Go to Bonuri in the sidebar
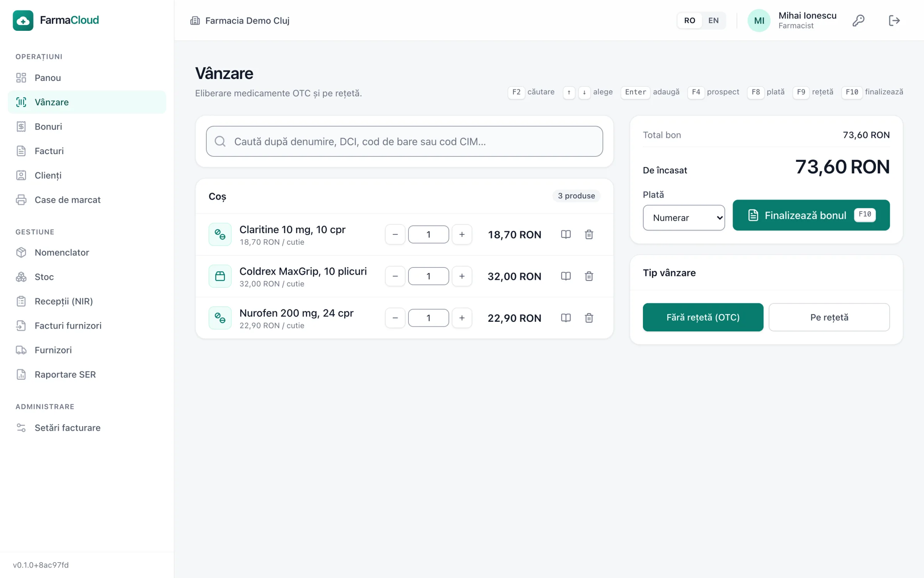Screen dimensions: 924x578 pos(87,126)
